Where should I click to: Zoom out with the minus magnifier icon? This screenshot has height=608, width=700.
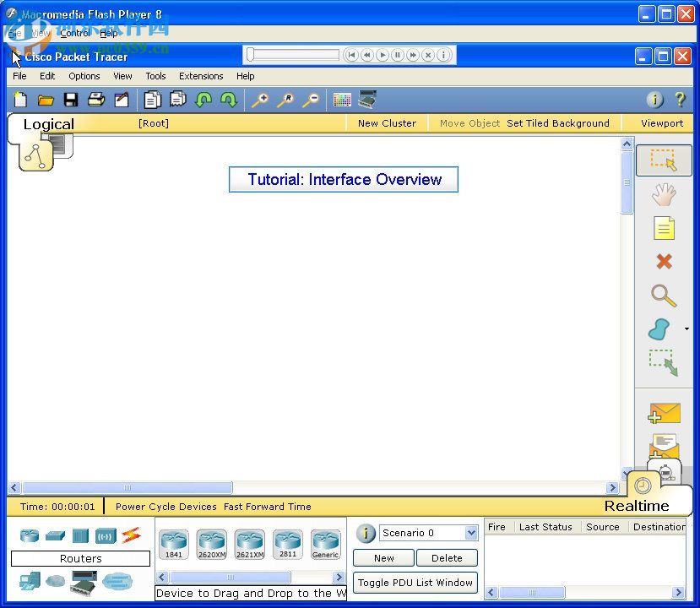tap(312, 100)
